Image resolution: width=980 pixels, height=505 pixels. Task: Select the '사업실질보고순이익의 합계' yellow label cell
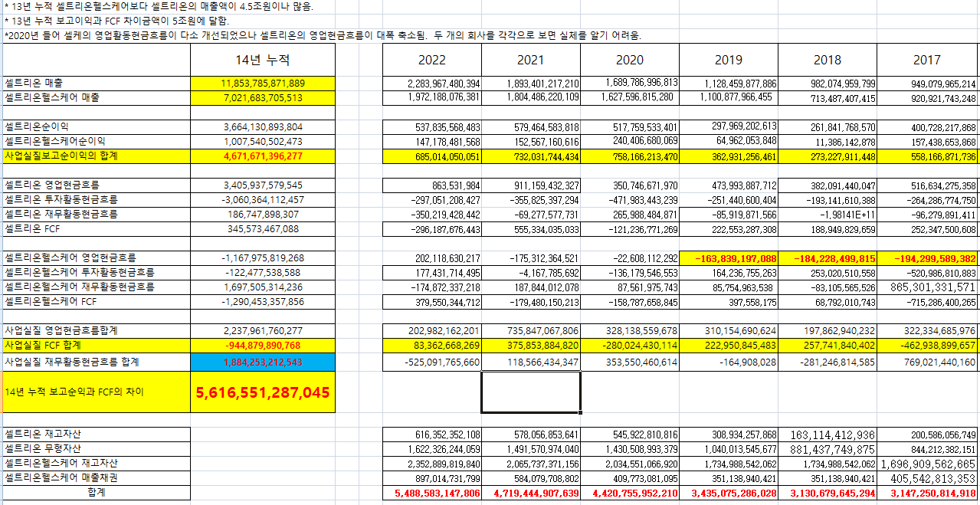tap(97, 156)
